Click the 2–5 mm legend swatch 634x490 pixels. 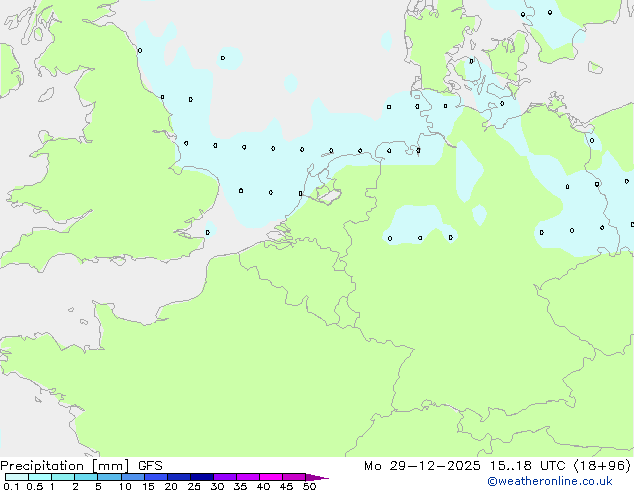click(86, 477)
